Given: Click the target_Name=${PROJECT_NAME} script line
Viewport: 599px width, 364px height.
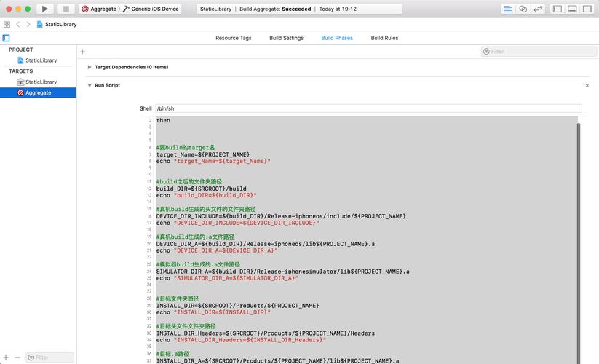Looking at the screenshot, I should point(203,154).
